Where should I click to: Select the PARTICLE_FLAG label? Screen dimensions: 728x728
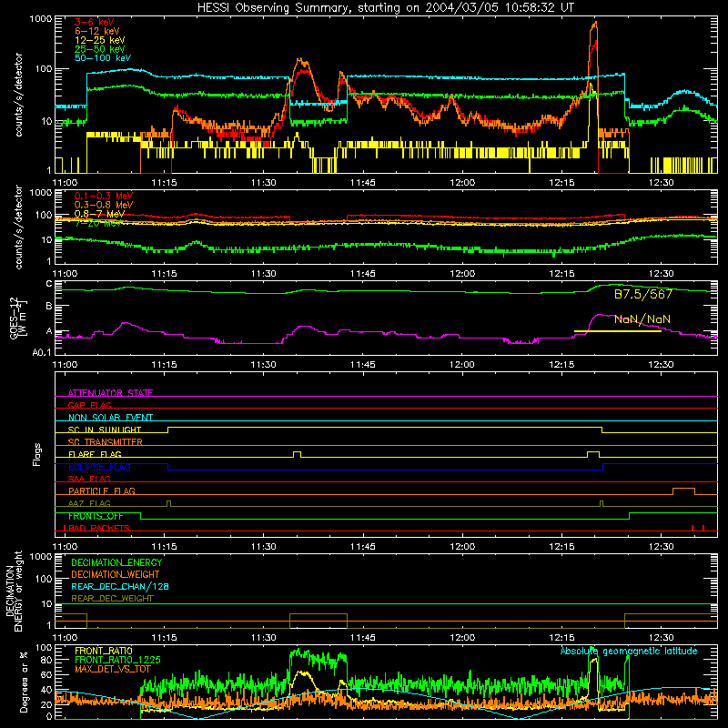102,490
